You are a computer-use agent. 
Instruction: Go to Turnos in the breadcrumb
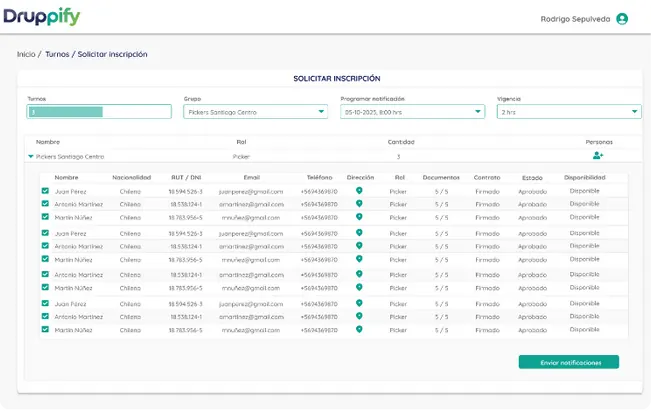57,54
